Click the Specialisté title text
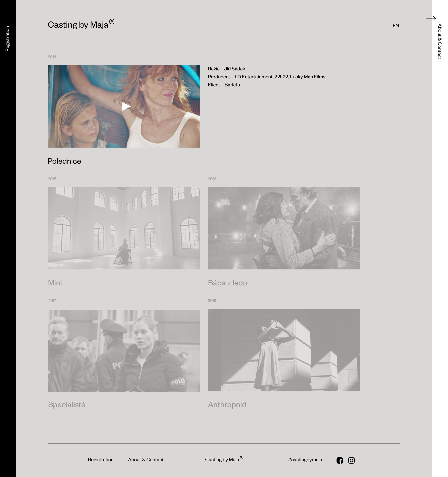 pyautogui.click(x=67, y=404)
